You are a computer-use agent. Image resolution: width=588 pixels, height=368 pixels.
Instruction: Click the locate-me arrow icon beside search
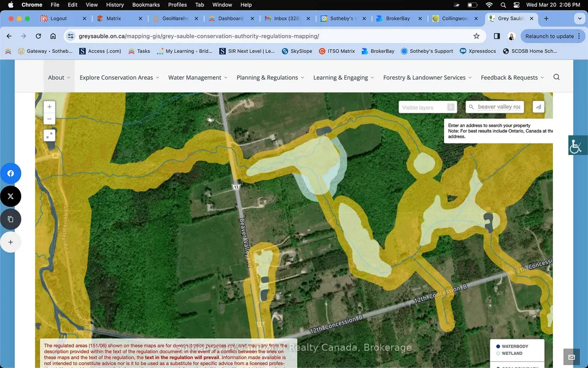click(539, 107)
